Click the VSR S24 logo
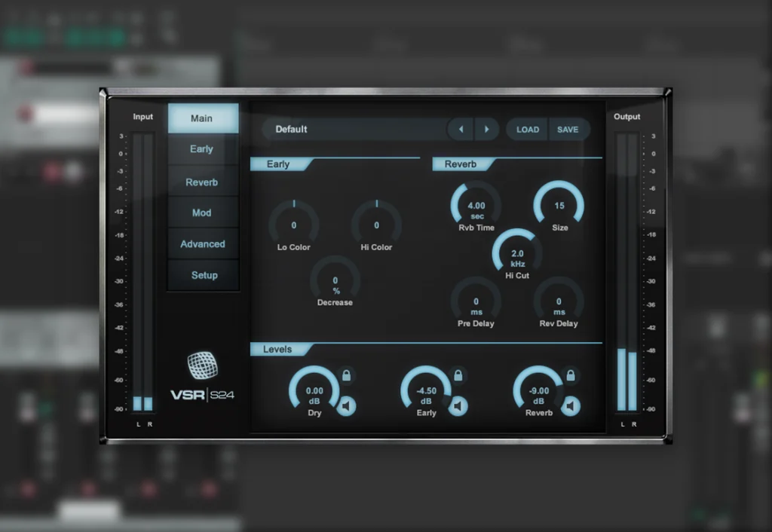The height and width of the screenshot is (532, 772). [203, 378]
